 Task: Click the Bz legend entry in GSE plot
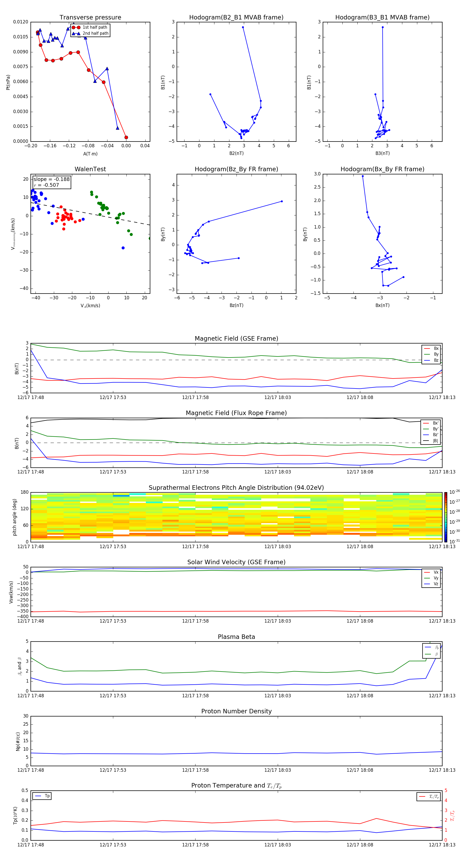pos(431,360)
